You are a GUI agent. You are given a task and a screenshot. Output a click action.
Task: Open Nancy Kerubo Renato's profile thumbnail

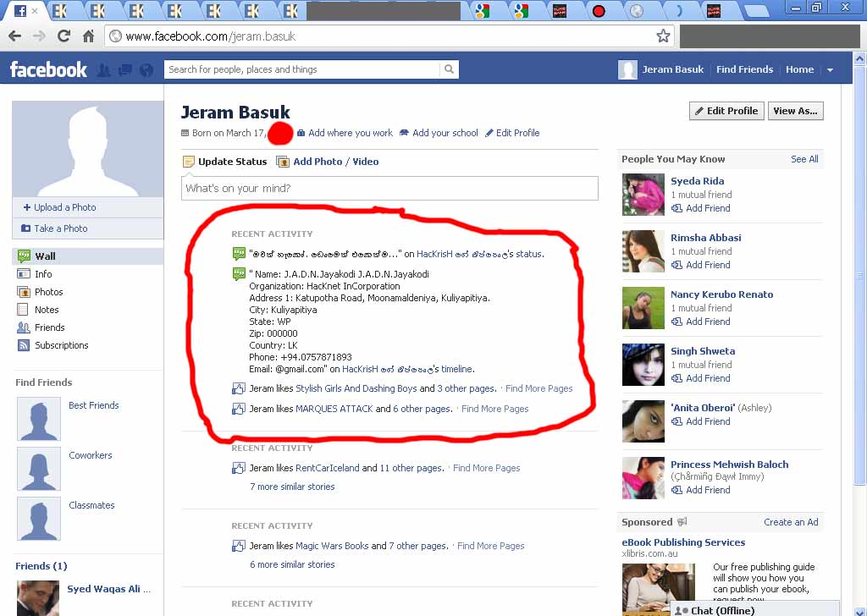pyautogui.click(x=643, y=308)
